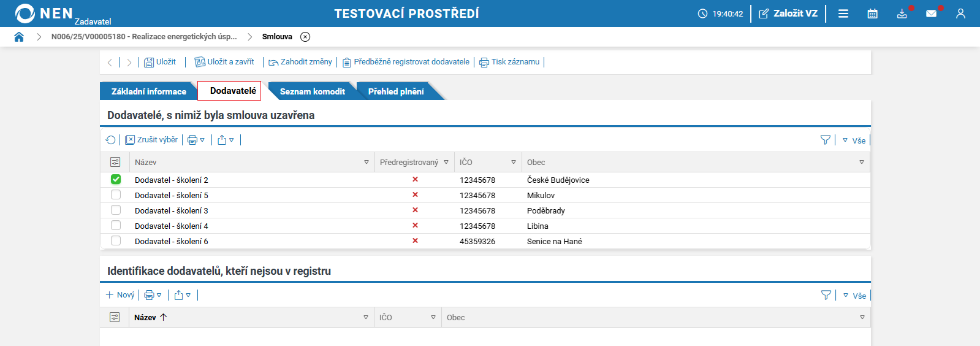Viewport: 980px width, 346px height.
Task: Open the Předregistrovaný column dropdown arrow
Action: point(446,163)
